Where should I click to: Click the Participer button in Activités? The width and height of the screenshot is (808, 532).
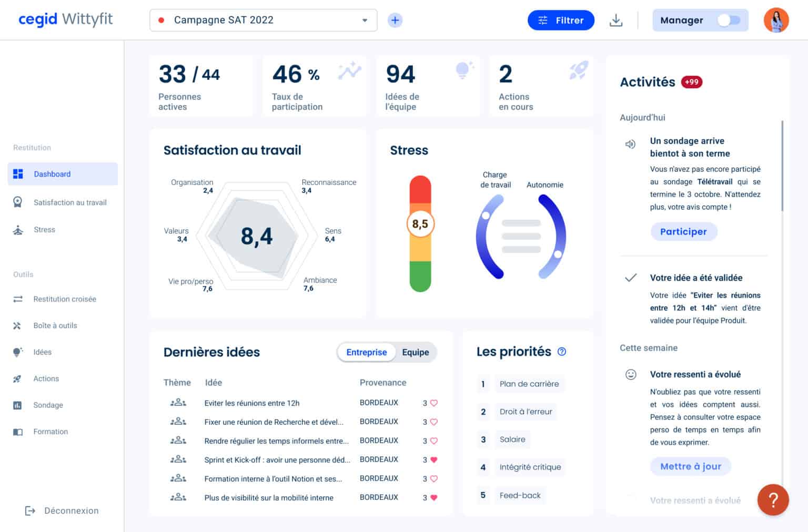pyautogui.click(x=684, y=231)
